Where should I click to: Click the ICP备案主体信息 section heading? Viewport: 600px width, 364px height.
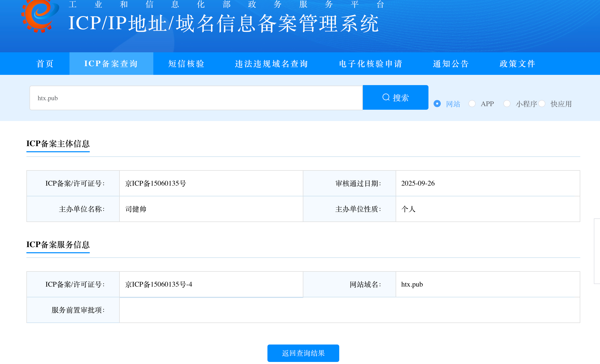coord(58,144)
